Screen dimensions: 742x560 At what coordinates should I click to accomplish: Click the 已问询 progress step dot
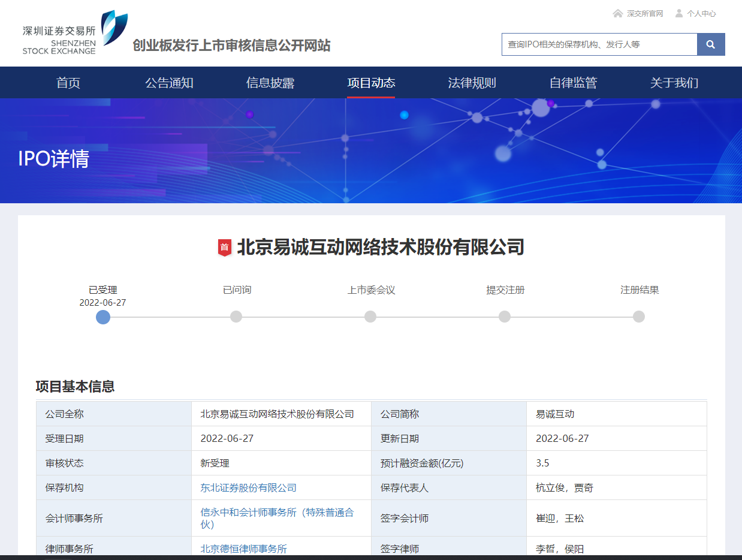236,317
